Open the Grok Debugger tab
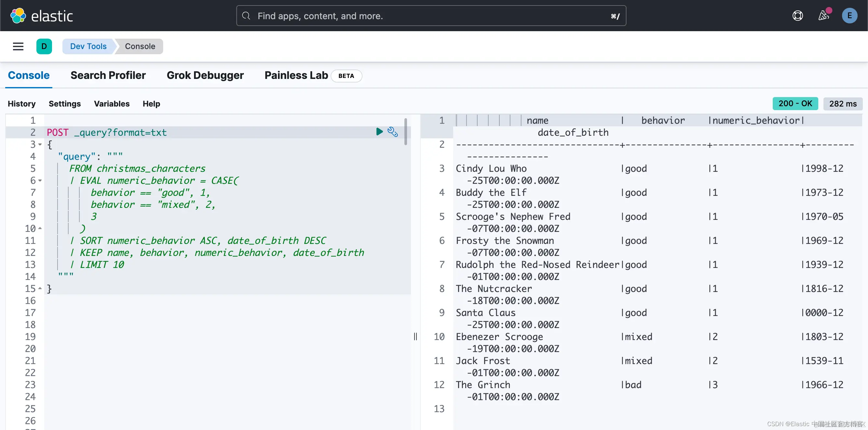 click(x=205, y=75)
